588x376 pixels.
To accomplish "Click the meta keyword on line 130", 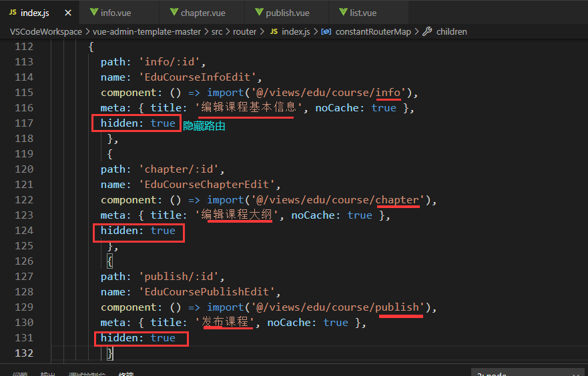I will [x=113, y=323].
